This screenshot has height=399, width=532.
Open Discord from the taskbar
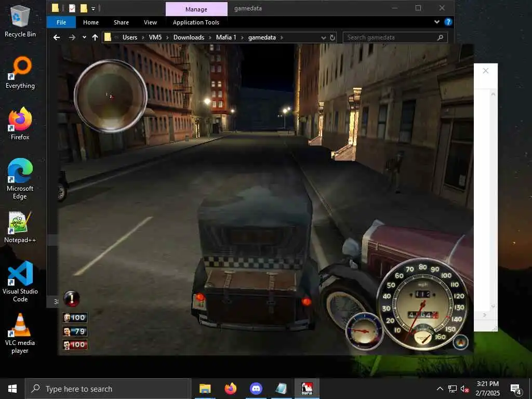pos(256,389)
